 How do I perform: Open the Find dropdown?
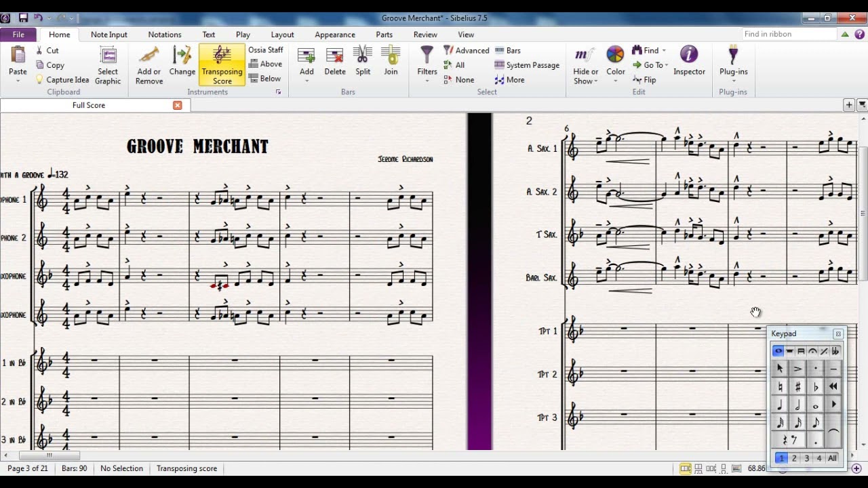[649, 50]
